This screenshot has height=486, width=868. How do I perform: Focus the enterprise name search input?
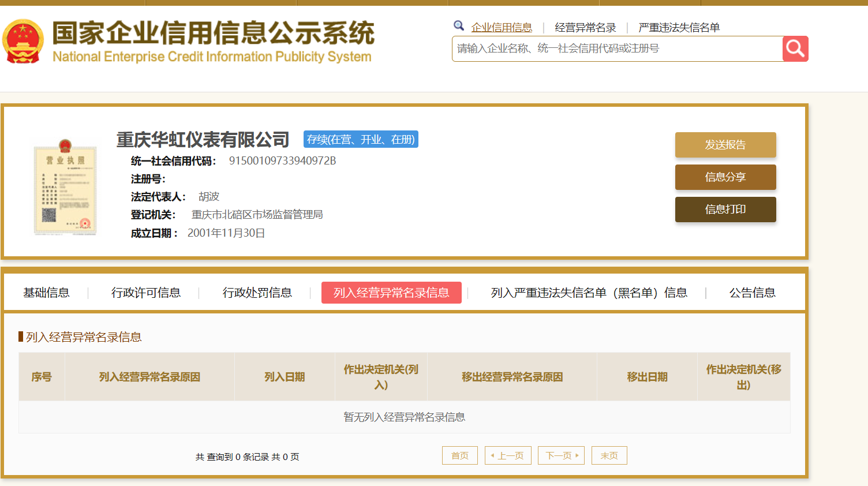[617, 48]
